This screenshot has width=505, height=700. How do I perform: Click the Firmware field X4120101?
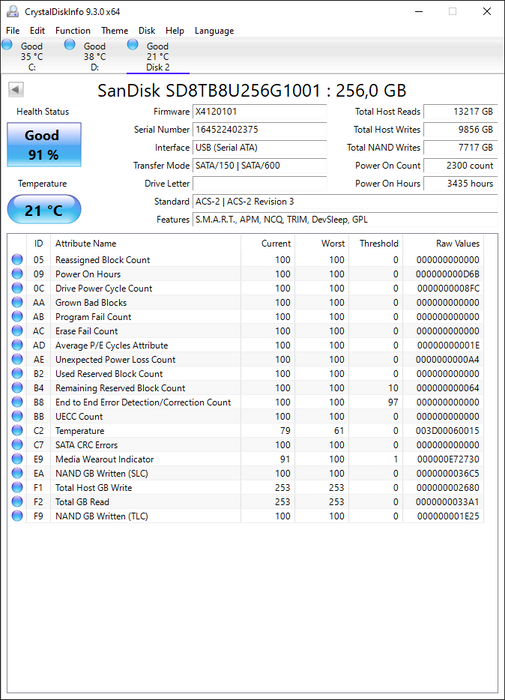pos(259,112)
